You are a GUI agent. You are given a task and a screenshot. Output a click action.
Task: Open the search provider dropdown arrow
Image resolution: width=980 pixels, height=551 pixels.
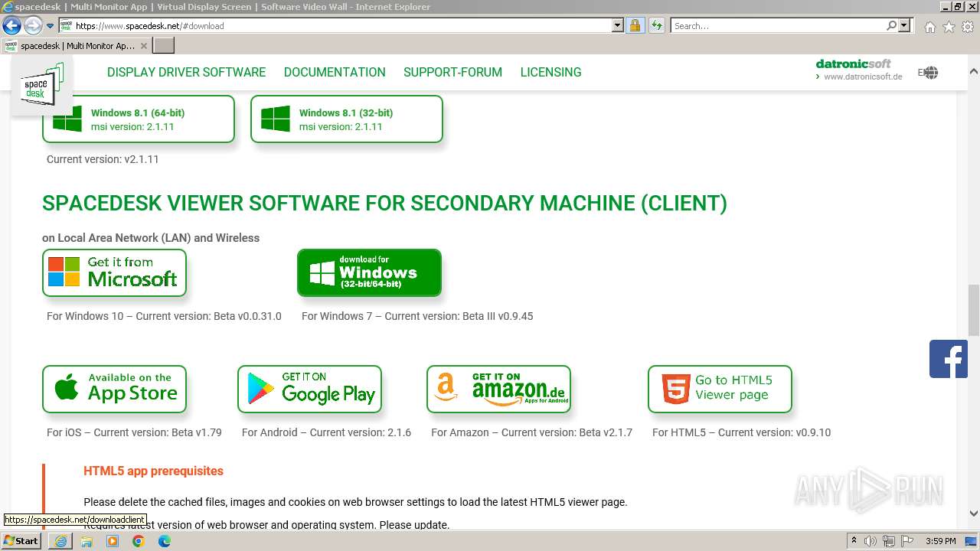pyautogui.click(x=904, y=25)
